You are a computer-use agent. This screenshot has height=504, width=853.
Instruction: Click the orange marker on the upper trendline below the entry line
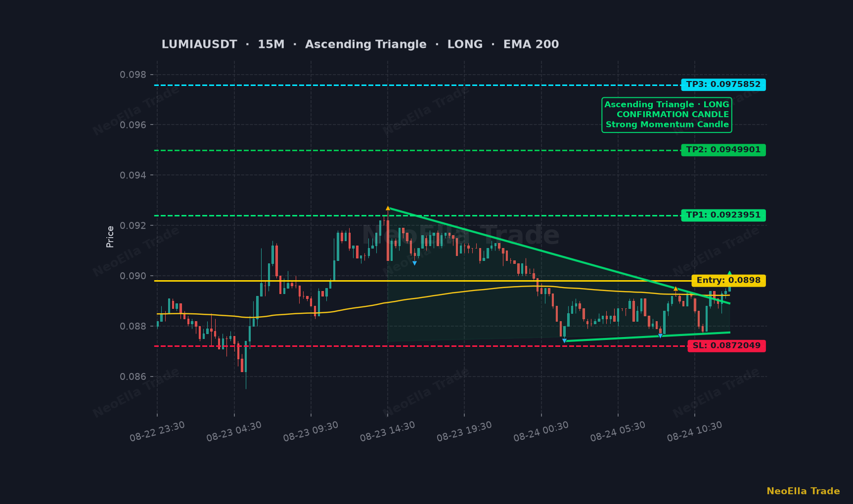(675, 289)
